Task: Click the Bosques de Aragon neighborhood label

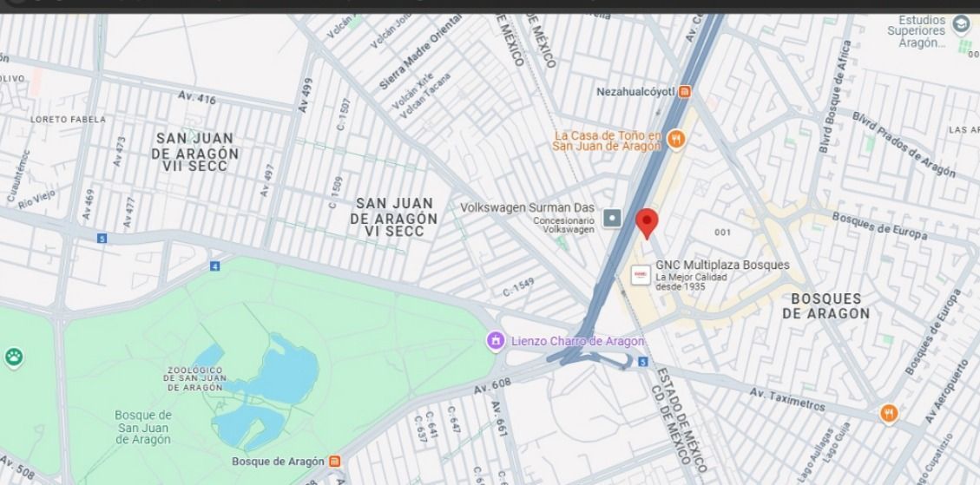Action: (825, 306)
